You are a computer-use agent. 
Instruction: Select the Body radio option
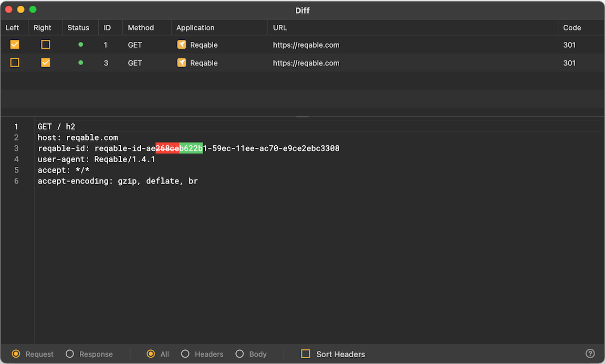pyautogui.click(x=239, y=354)
